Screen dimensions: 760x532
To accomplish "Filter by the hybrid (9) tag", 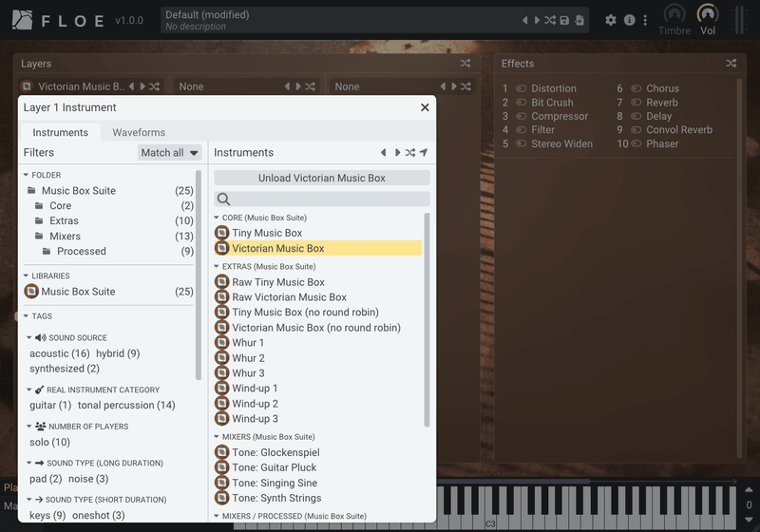I will coord(118,353).
